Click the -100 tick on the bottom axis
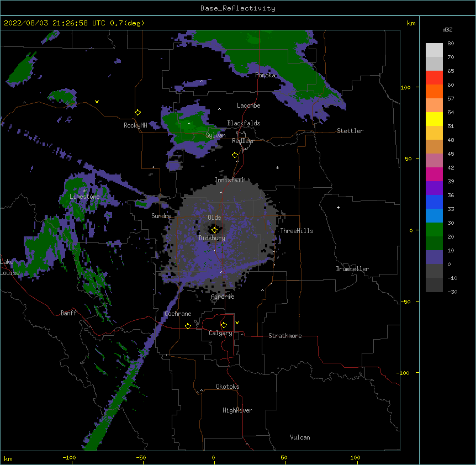Viewport: 476px width, 465px height. point(69,458)
